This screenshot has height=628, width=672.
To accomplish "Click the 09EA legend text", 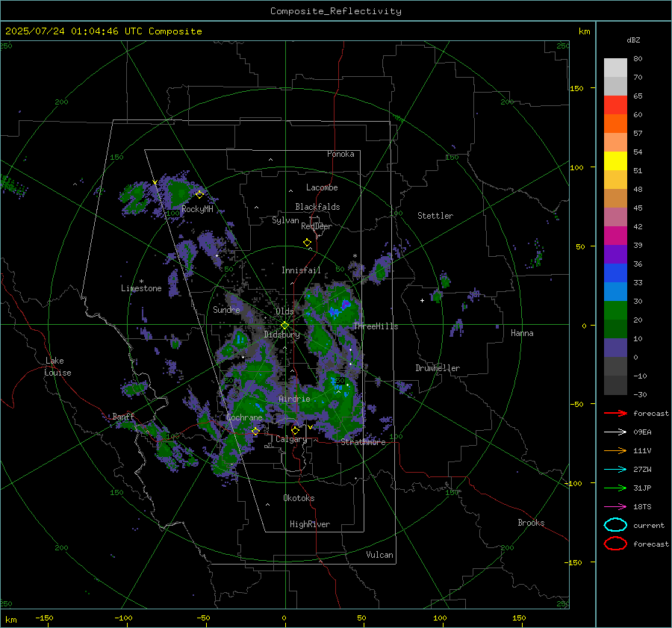I will (642, 432).
